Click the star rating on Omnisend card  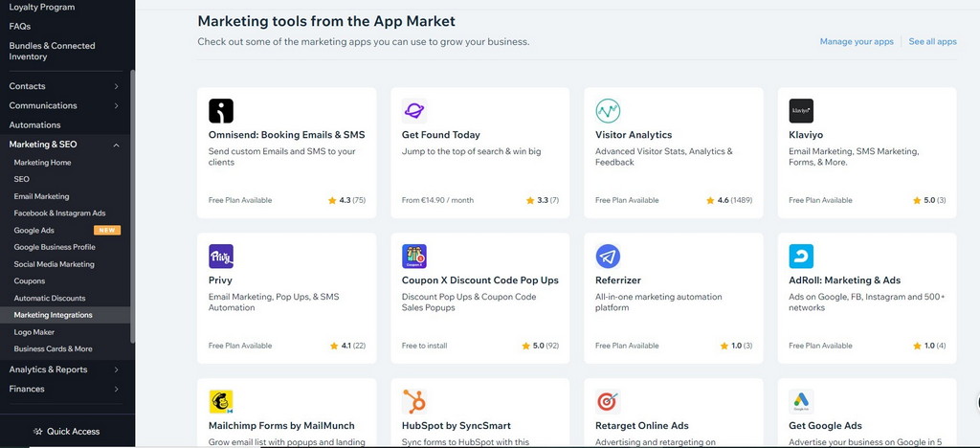(346, 201)
